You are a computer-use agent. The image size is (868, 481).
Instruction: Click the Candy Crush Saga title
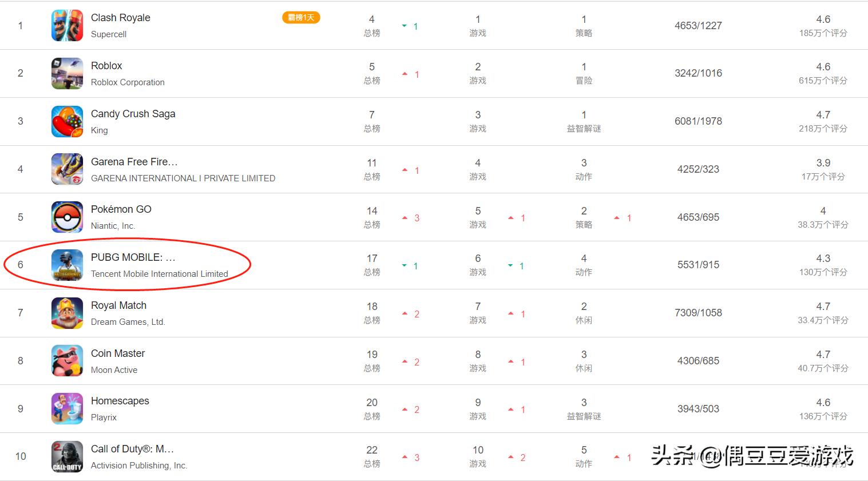(133, 114)
